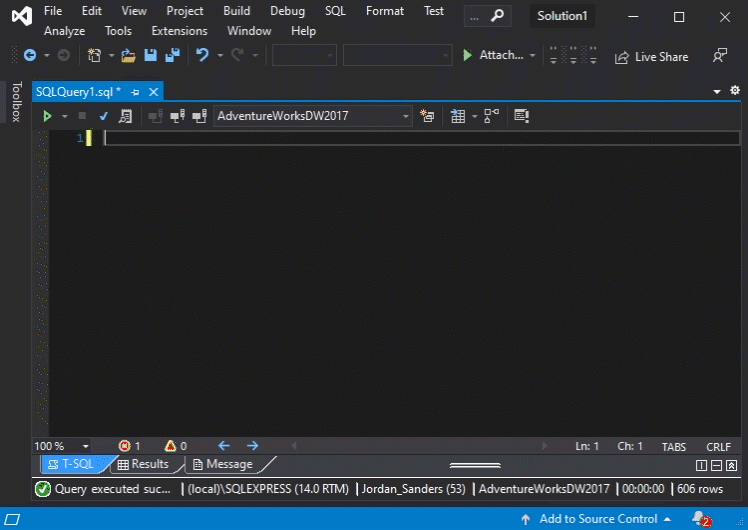Click the navigate backward arrow in status strip
748x530 pixels.
tap(223, 446)
